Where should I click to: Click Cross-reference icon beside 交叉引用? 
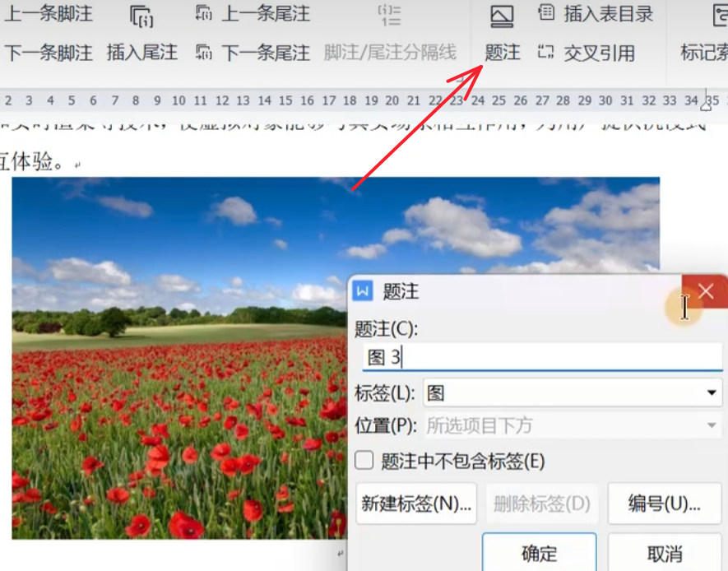(x=546, y=52)
